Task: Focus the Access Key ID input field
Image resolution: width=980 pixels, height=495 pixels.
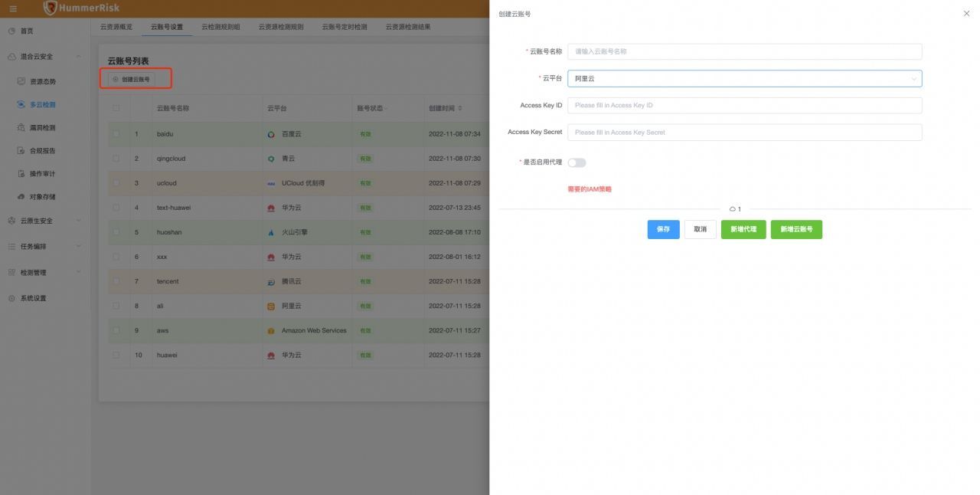Action: (744, 105)
